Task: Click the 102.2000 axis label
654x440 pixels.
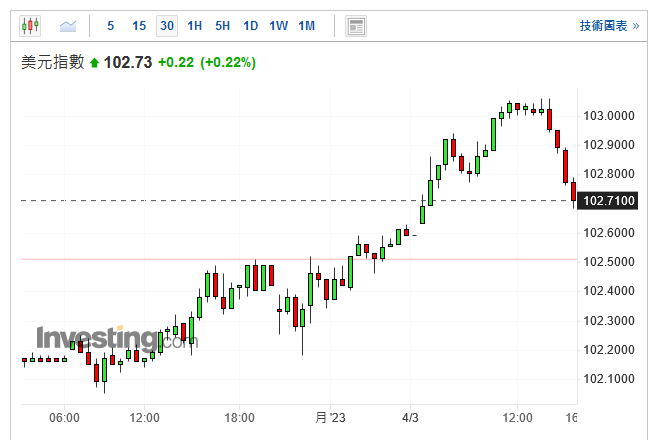Action: click(609, 350)
